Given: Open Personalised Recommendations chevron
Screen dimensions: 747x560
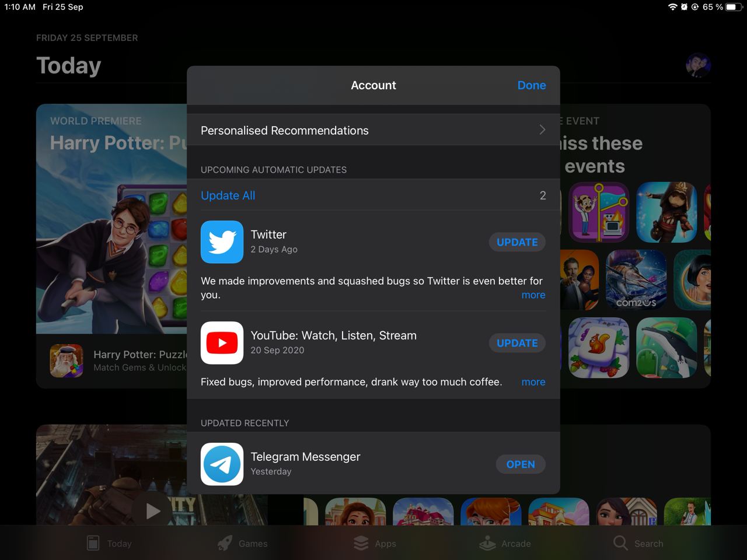Looking at the screenshot, I should 542,129.
